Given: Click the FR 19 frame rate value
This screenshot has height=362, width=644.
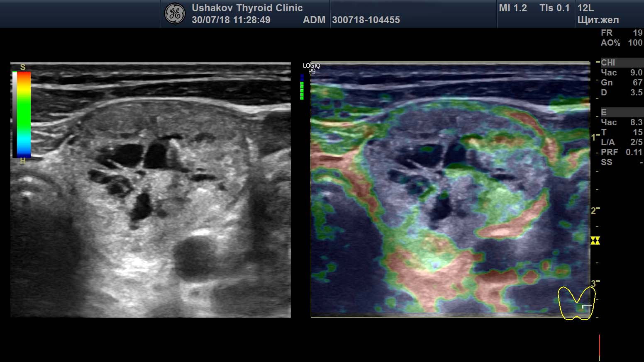Looking at the screenshot, I should pyautogui.click(x=622, y=33).
